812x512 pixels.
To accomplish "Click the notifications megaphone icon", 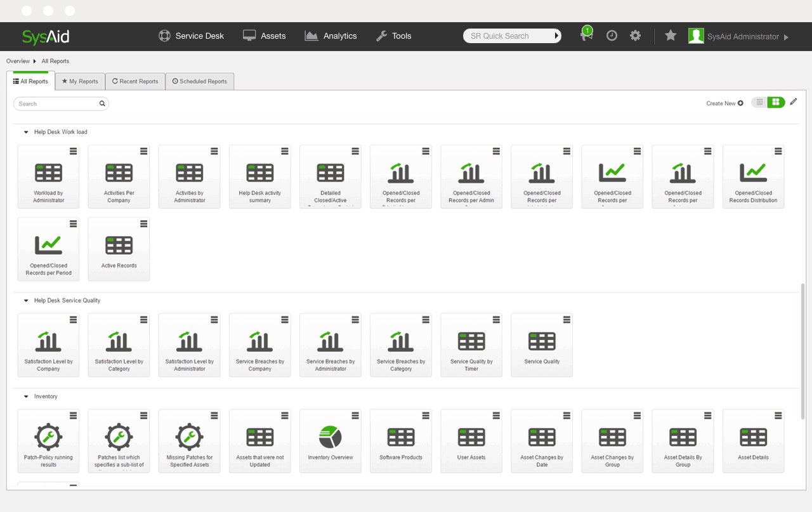I will tap(586, 36).
